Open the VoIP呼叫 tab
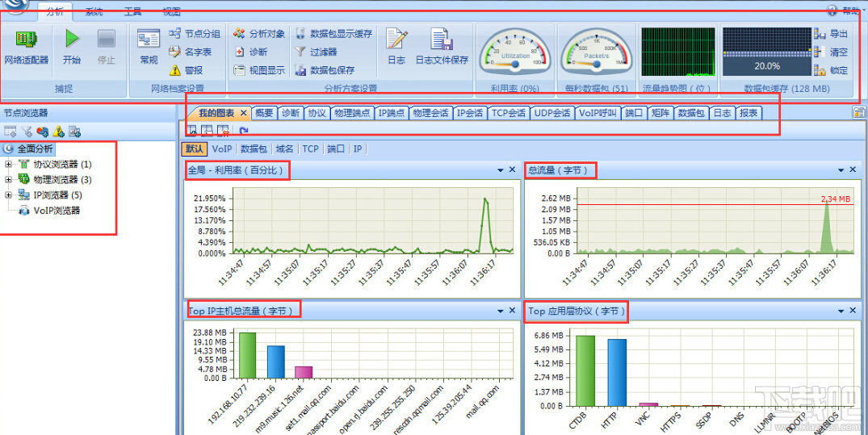This screenshot has width=868, height=435. [598, 113]
